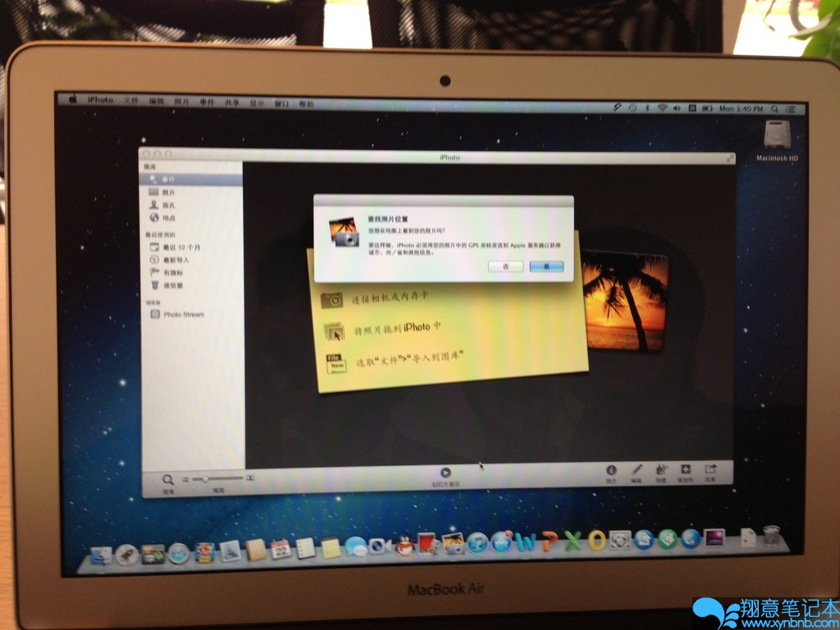
Task: Open Finder from the Dock
Action: pyautogui.click(x=101, y=555)
